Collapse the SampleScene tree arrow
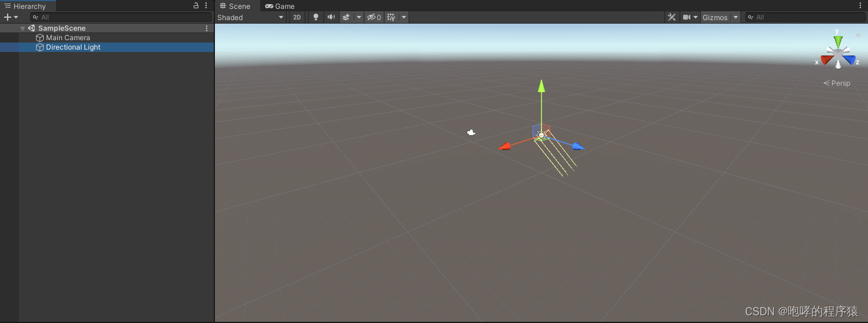This screenshot has height=323, width=868. pos(22,28)
